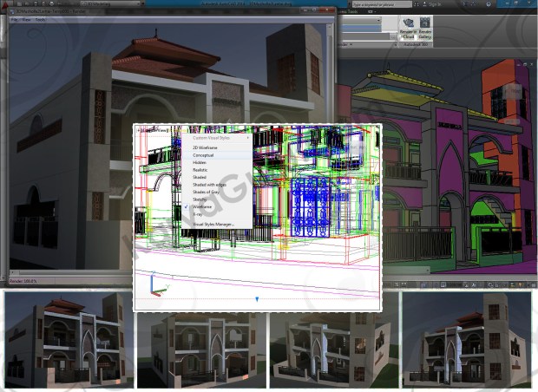The image size is (538, 392).
Task: Click Render window vertical scrollbar
Action: pyautogui.click(x=330, y=146)
